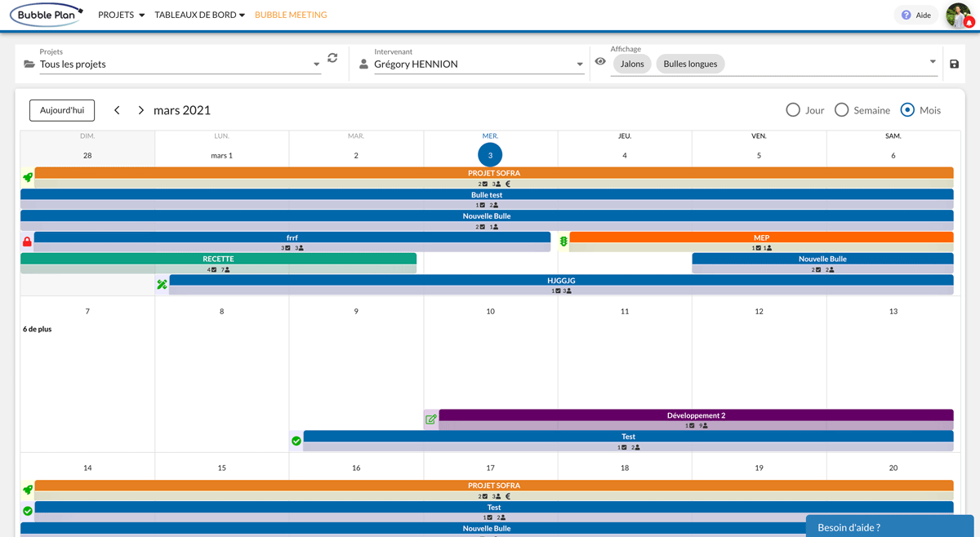Toggle the eye visibility icon

tap(600, 61)
